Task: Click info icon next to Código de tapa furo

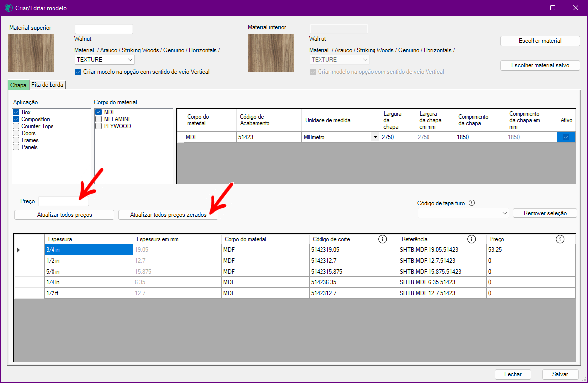Action: 472,203
